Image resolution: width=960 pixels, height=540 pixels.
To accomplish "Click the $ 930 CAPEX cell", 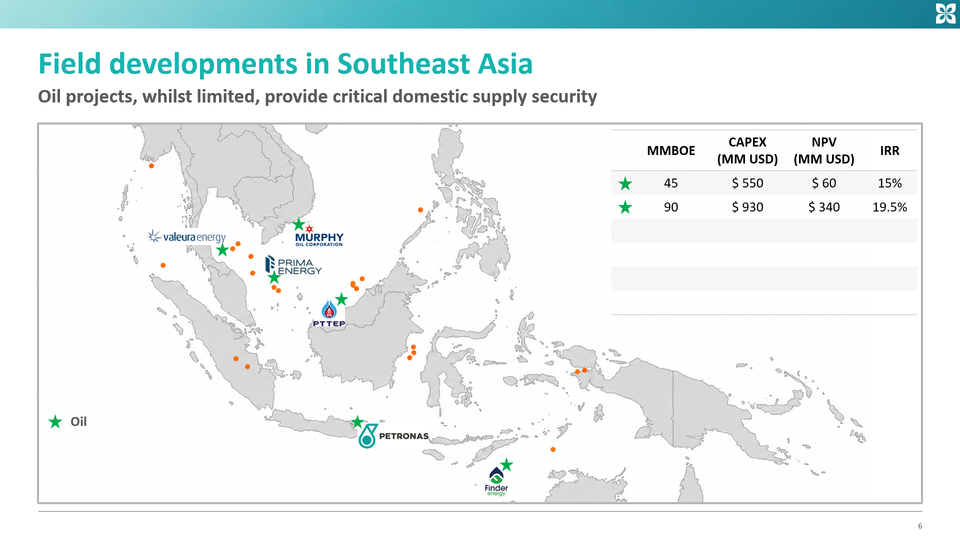I will [748, 207].
